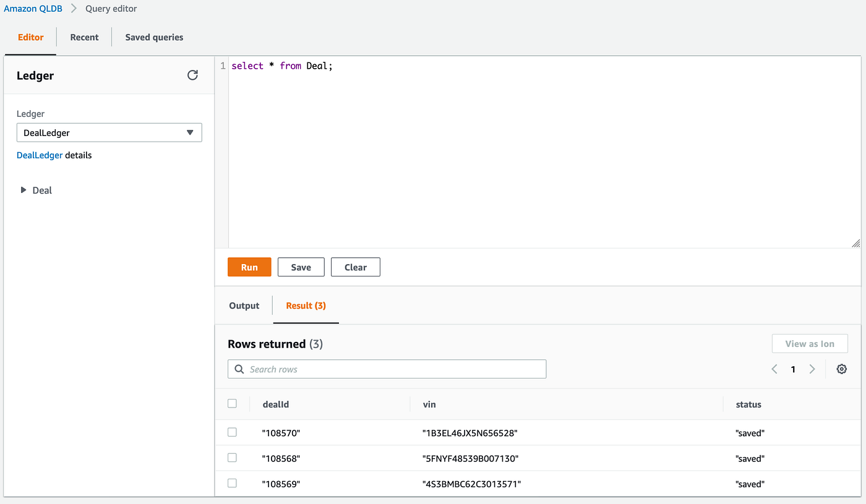Run the SELECT query

tap(249, 267)
